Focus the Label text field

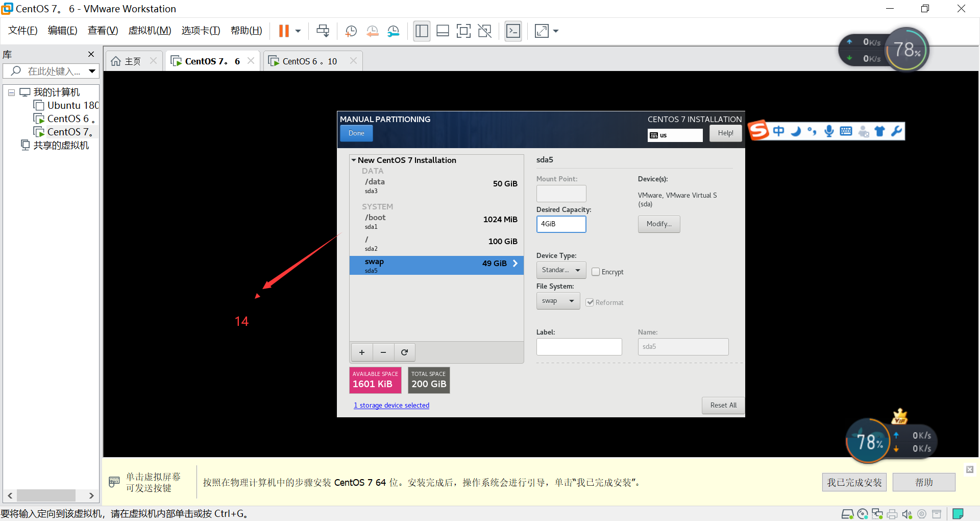click(579, 346)
